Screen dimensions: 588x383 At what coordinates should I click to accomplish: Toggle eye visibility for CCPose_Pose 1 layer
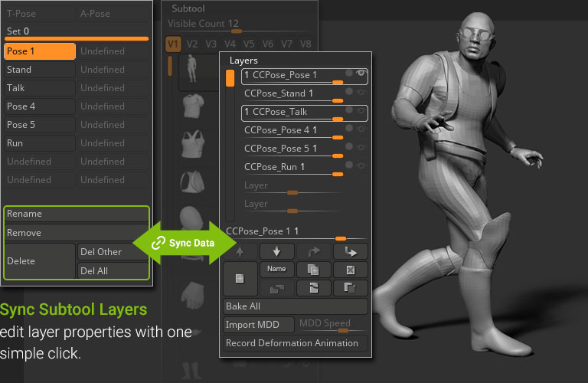coord(359,74)
